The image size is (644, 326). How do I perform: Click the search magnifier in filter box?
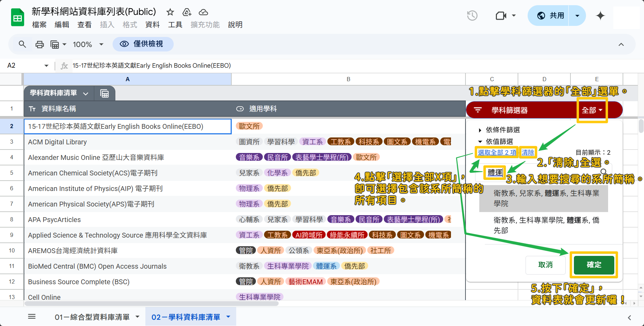tap(603, 172)
